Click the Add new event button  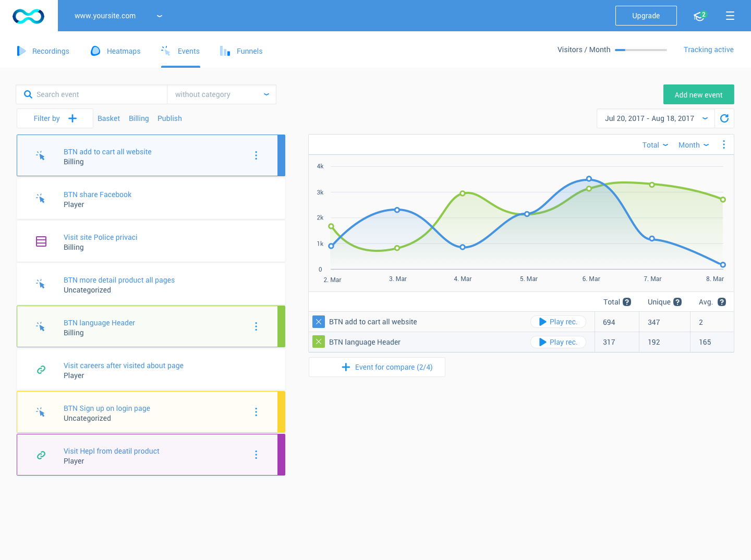point(699,94)
